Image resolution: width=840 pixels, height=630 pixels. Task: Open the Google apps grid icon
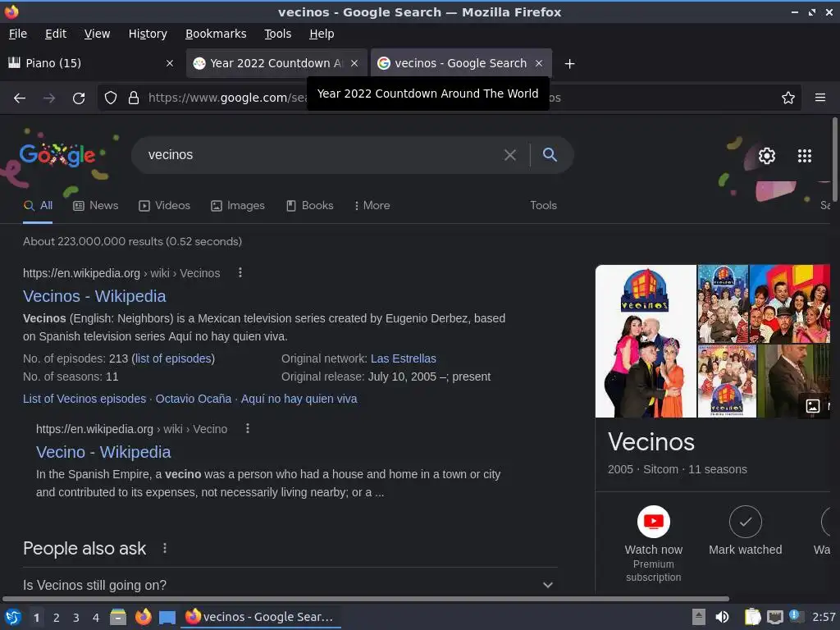coord(805,156)
